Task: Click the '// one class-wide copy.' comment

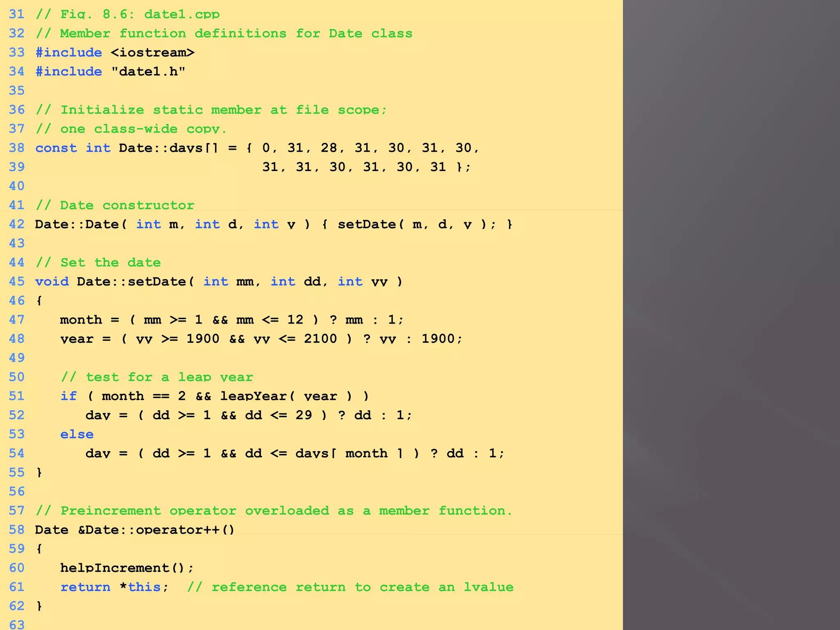Action: click(131, 129)
